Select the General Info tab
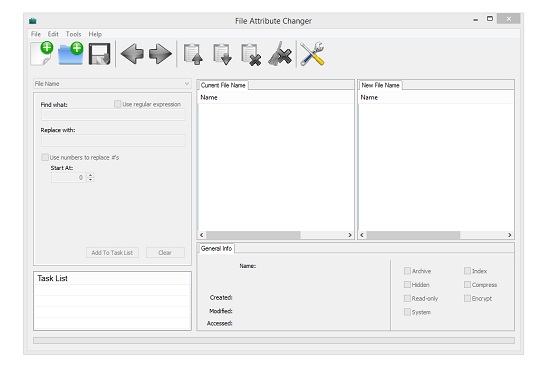This screenshot has height=368, width=550. pos(216,248)
